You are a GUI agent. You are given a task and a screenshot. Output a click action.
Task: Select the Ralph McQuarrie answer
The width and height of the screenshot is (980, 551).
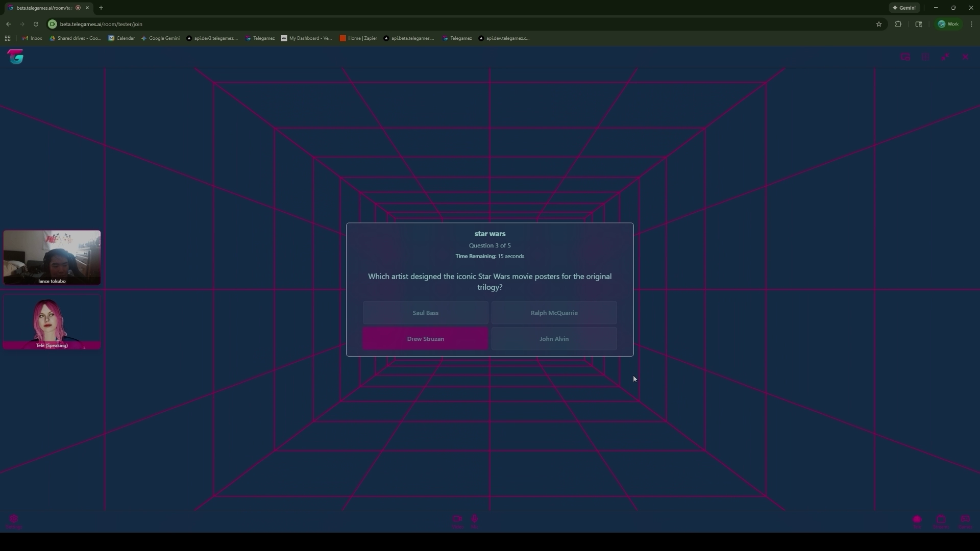point(554,313)
